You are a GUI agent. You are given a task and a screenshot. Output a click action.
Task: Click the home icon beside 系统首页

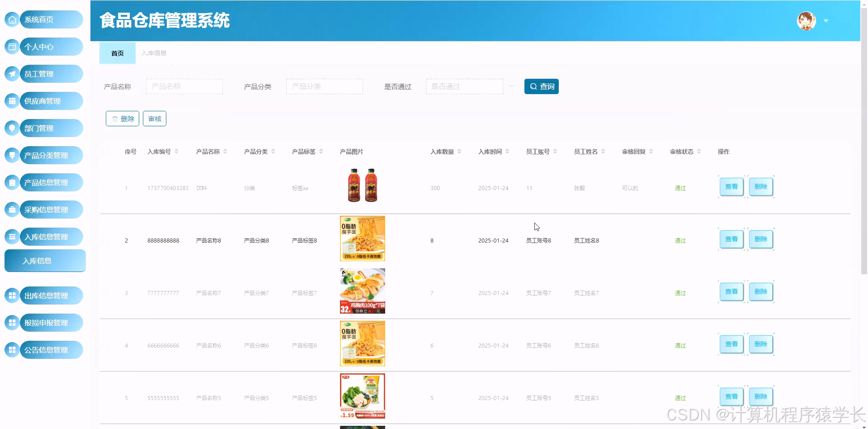[12, 19]
